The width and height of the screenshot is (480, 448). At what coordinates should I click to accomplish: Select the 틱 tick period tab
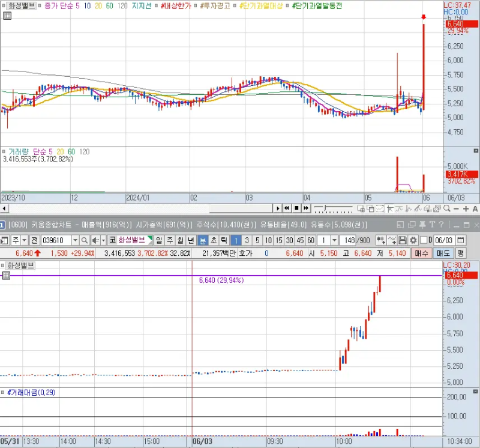pyautogui.click(x=224, y=240)
